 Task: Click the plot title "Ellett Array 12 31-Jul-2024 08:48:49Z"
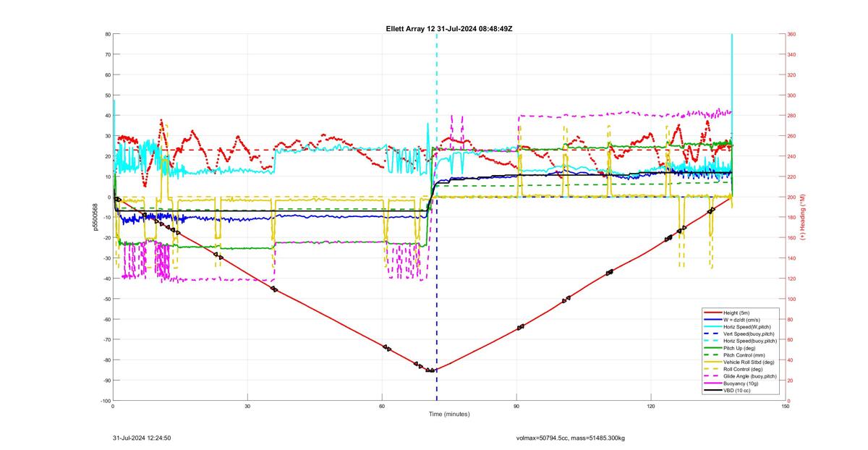tap(449, 28)
